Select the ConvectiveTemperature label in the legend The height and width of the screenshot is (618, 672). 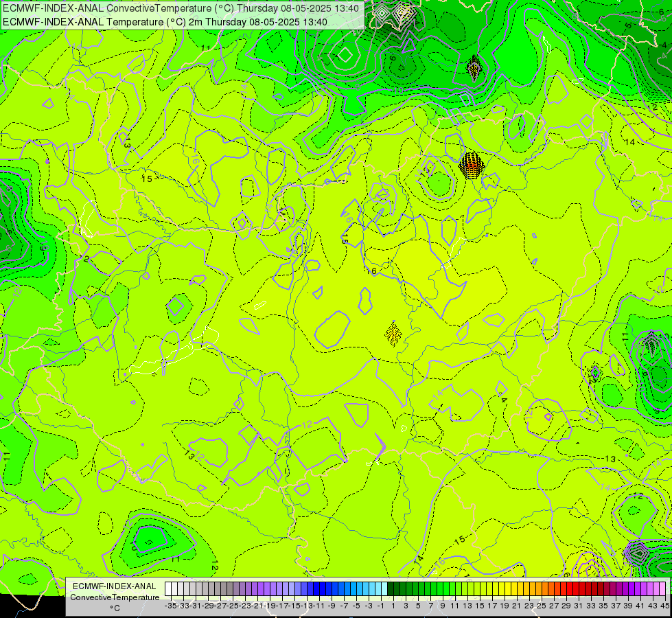pyautogui.click(x=115, y=597)
